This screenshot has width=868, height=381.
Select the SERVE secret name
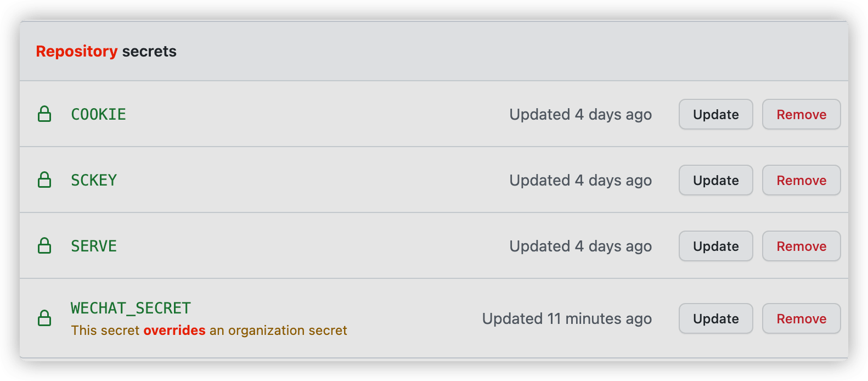94,246
